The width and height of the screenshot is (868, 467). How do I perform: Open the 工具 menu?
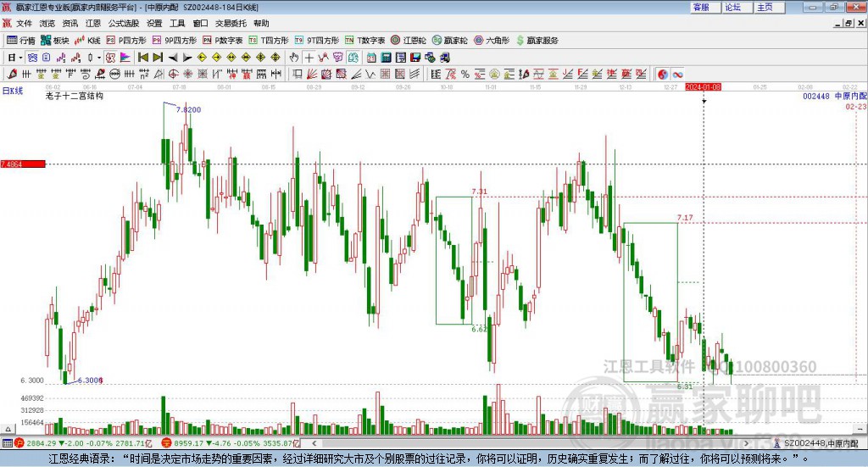tap(177, 23)
